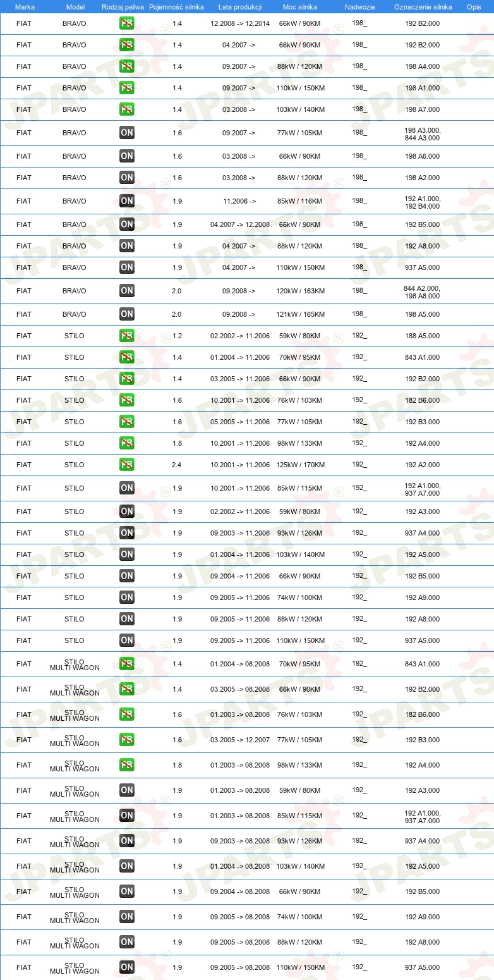494x980 pixels.
Task: Click diesel ON icon in Stilo 02.2002 -> 11.2006 59kW row
Action: [x=127, y=511]
